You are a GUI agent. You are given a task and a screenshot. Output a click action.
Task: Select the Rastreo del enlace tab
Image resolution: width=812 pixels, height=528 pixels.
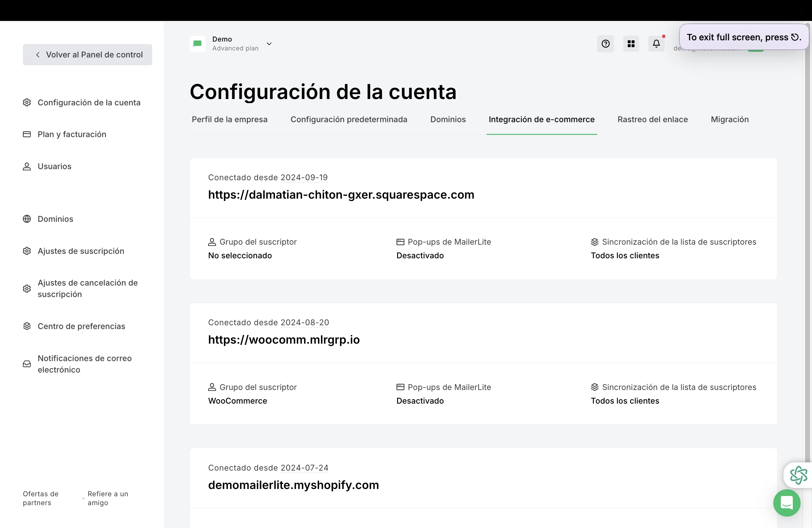[x=652, y=119]
